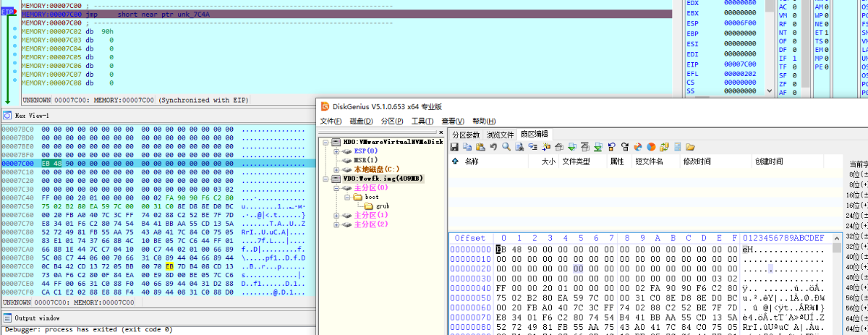This screenshot has width=868, height=335.
Task: Click the paste clipboard icon in toolbar
Action: coord(480,147)
